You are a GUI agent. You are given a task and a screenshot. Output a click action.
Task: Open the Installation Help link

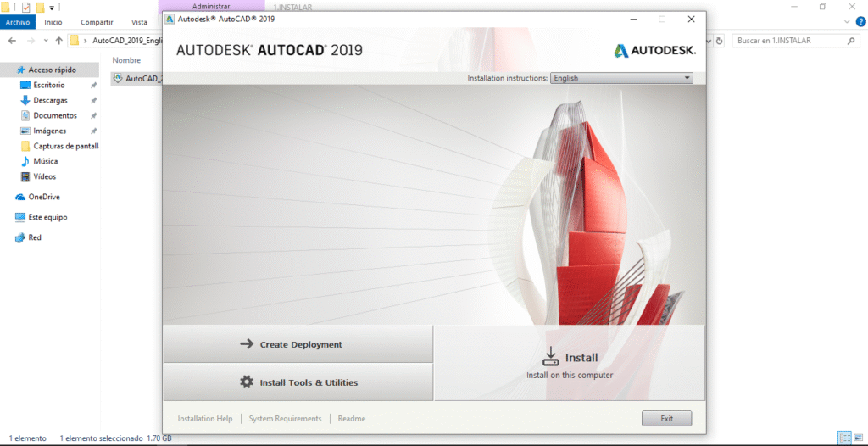click(205, 418)
